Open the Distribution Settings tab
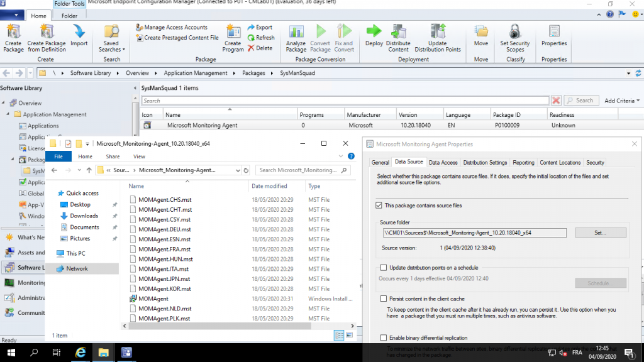Viewport: 644px width, 362px height. pos(485,163)
